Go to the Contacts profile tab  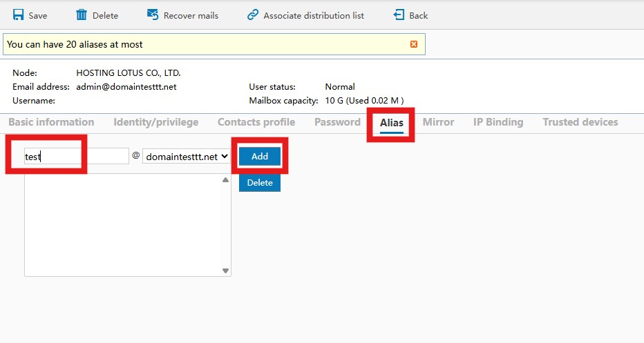[x=256, y=122]
